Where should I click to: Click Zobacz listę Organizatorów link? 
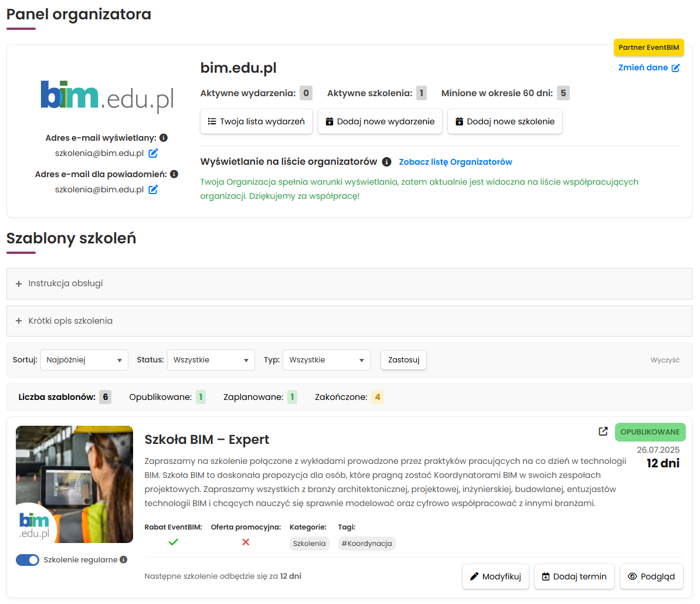pos(456,162)
